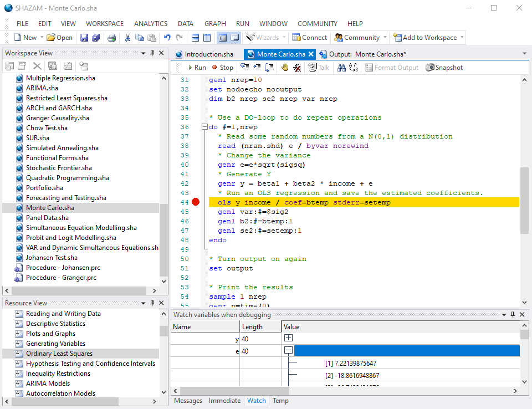The width and height of the screenshot is (532, 409).
Task: Stop execution with the Stop button
Action: [223, 68]
